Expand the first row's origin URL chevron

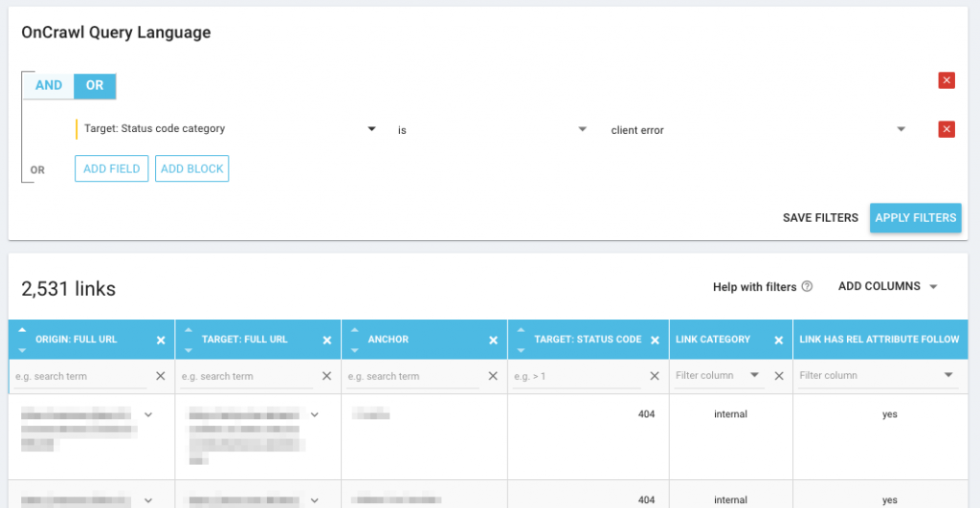point(148,414)
